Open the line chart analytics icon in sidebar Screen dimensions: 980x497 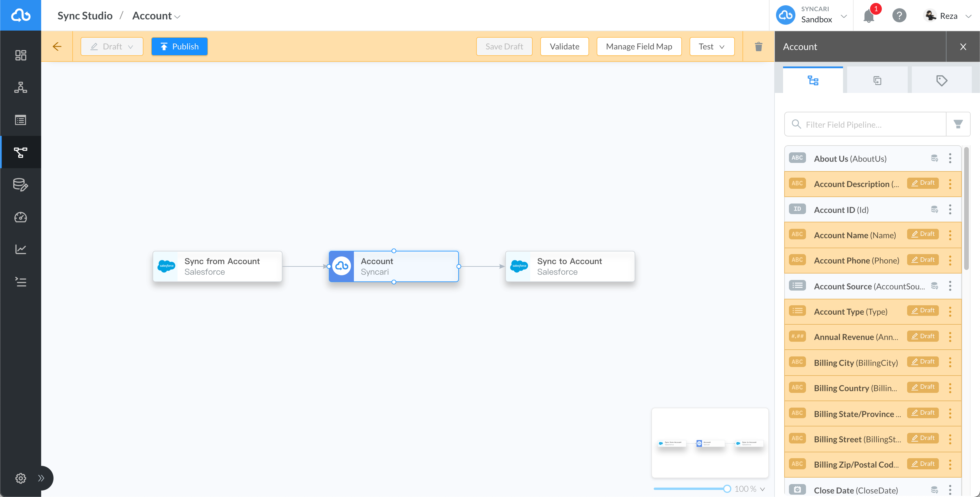point(21,249)
